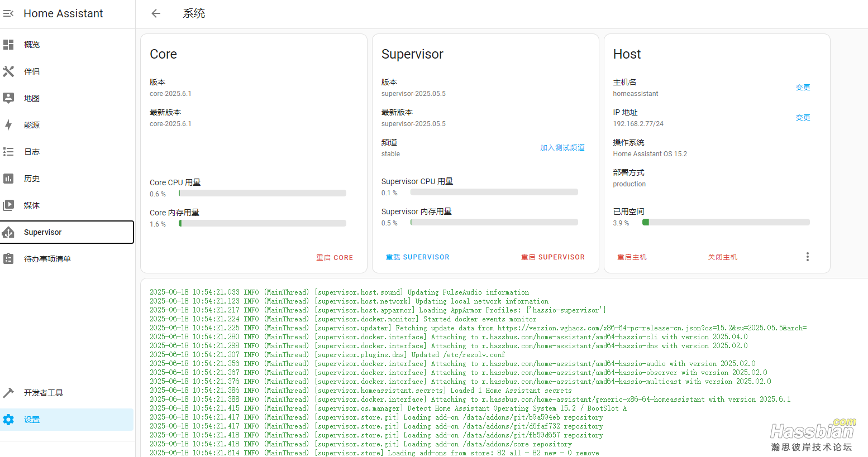Click the 待办事项清单 clipboard icon

click(8, 259)
